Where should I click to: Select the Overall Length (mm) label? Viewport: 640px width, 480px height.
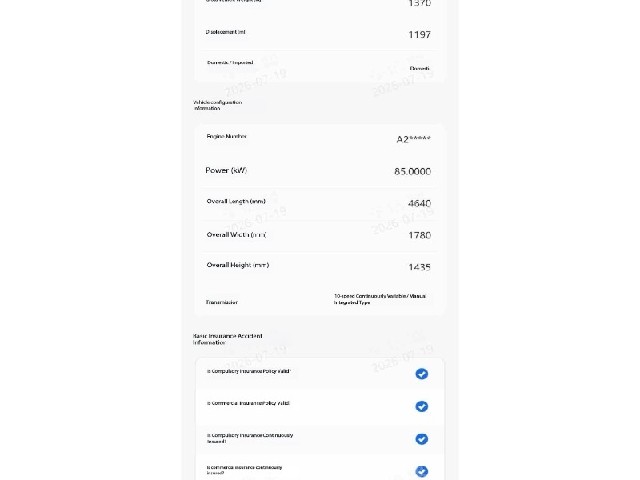[x=236, y=201]
